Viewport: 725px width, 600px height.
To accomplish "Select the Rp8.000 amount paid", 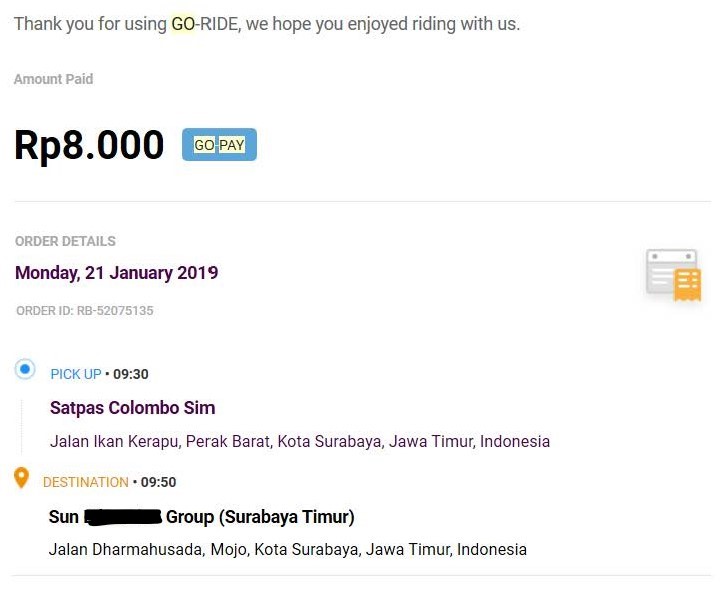I will (89, 145).
